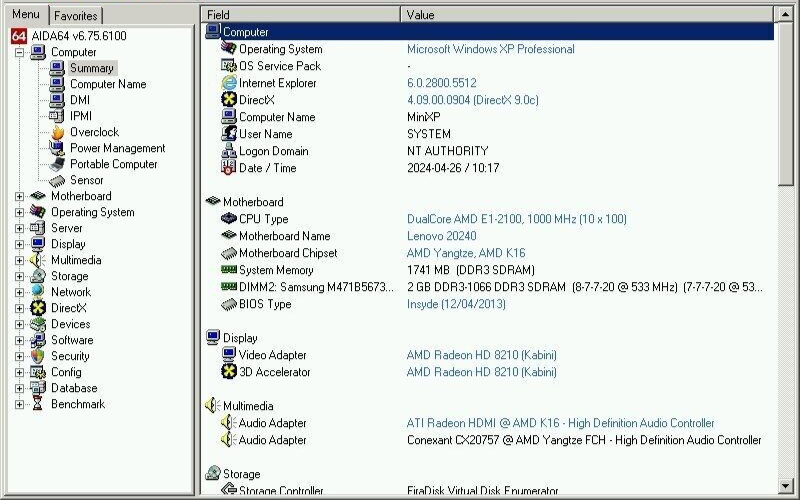Expand the Motherboard tree node
This screenshot has height=500, width=800.
pyautogui.click(x=19, y=196)
